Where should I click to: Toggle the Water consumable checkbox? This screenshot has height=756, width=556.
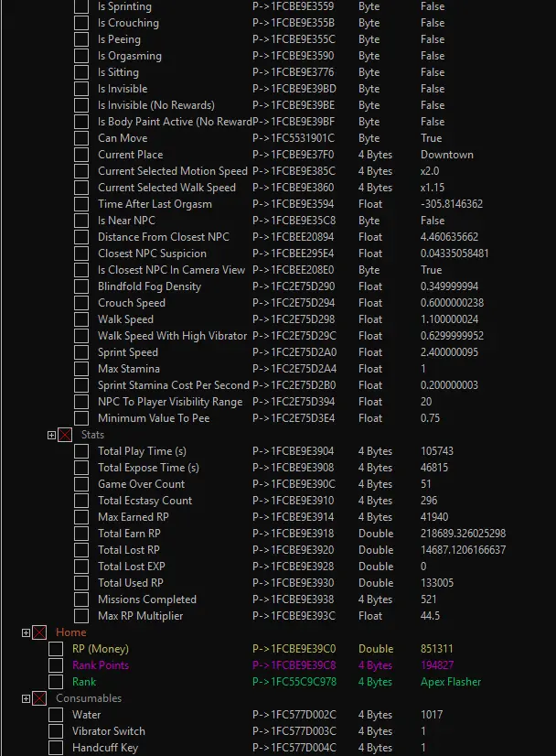[x=56, y=716]
